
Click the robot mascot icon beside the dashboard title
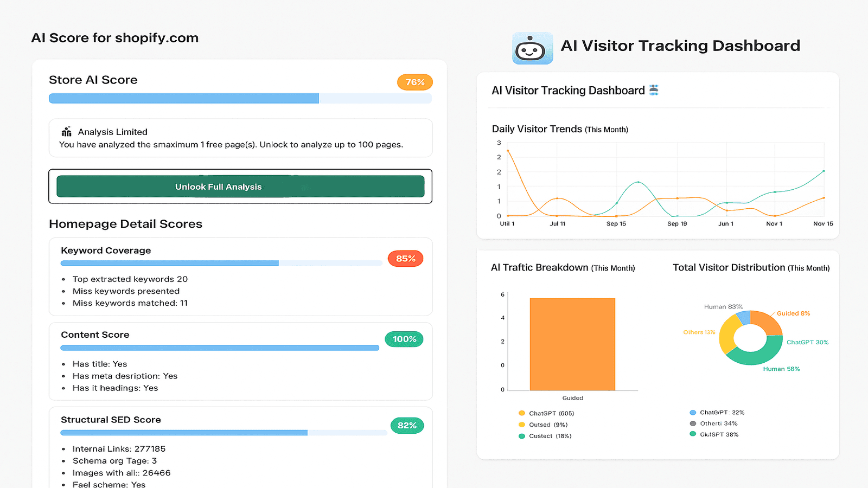tap(532, 47)
